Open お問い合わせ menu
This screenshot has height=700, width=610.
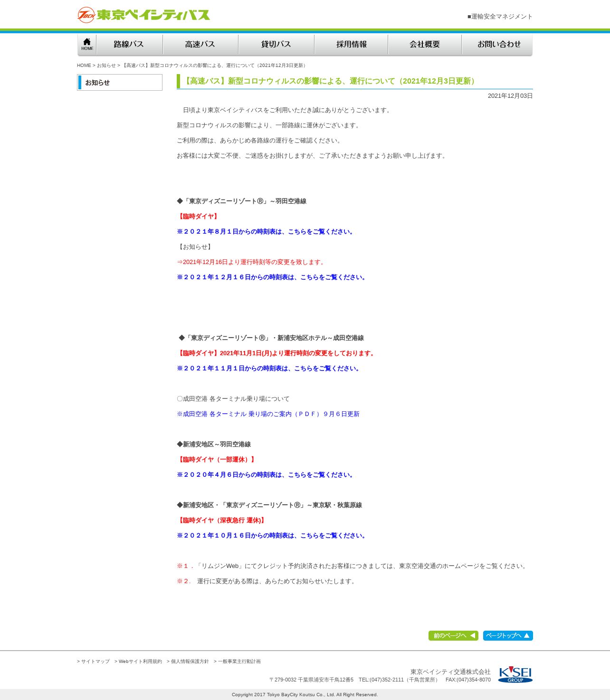(x=497, y=45)
